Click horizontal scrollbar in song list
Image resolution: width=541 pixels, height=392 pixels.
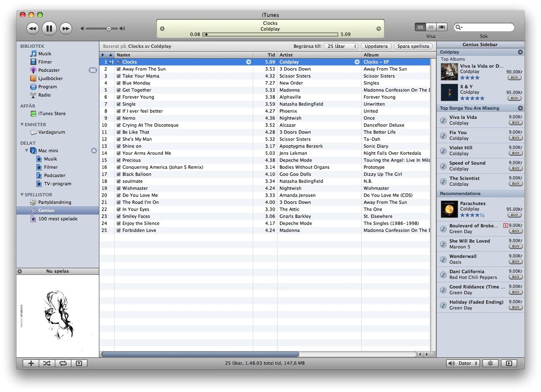200,354
